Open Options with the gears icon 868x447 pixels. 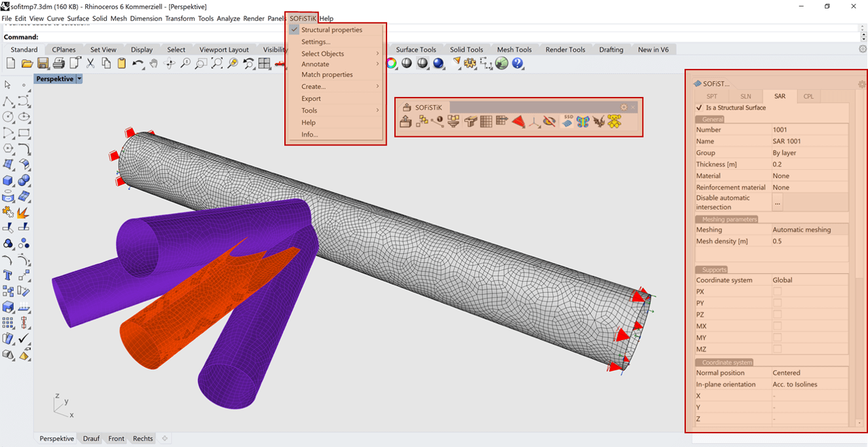pos(470,64)
